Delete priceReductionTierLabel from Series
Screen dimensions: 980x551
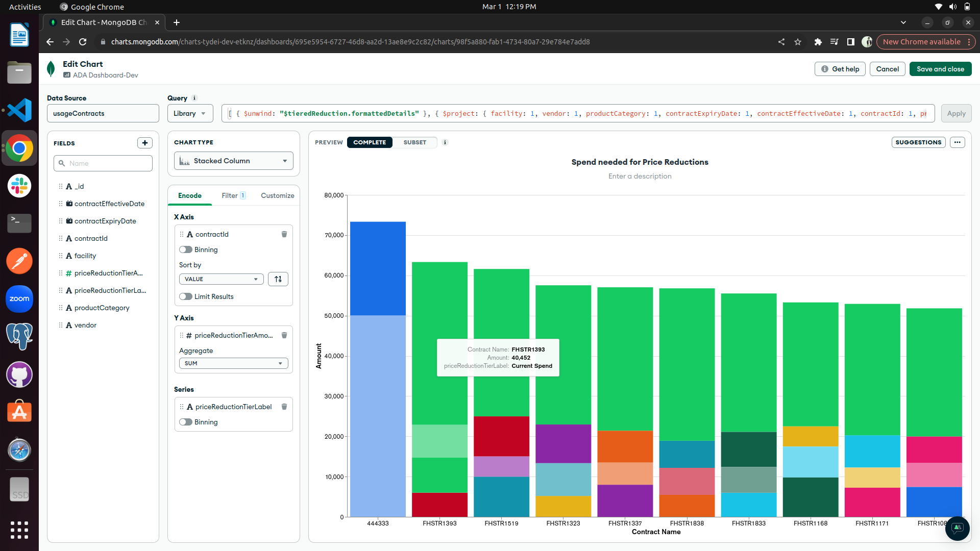pyautogui.click(x=284, y=407)
